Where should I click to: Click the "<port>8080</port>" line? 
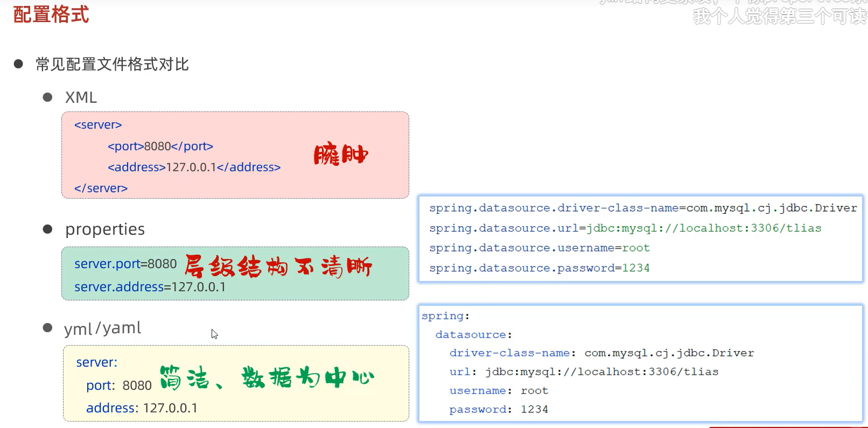(160, 146)
